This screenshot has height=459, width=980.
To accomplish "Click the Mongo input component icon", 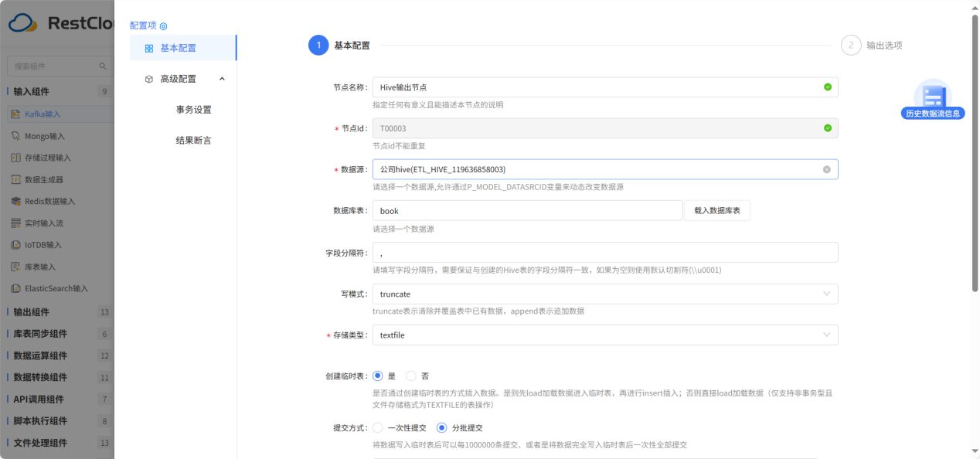I will (16, 136).
